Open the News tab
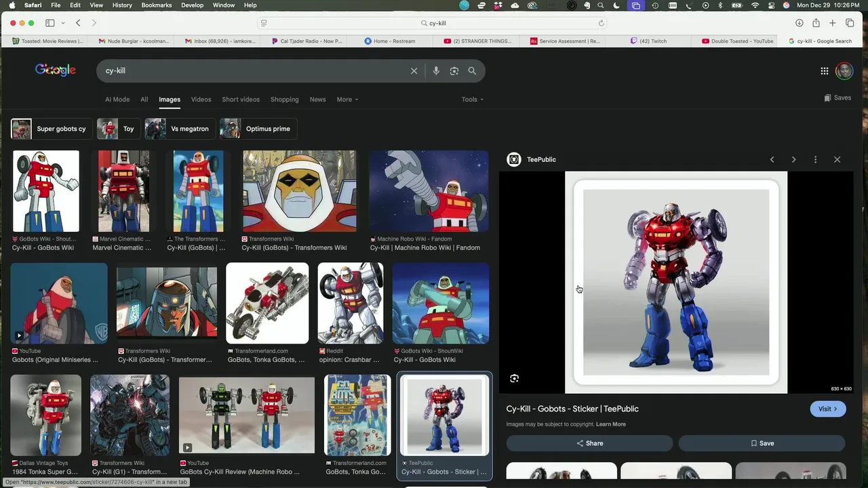868x488 pixels. click(317, 100)
